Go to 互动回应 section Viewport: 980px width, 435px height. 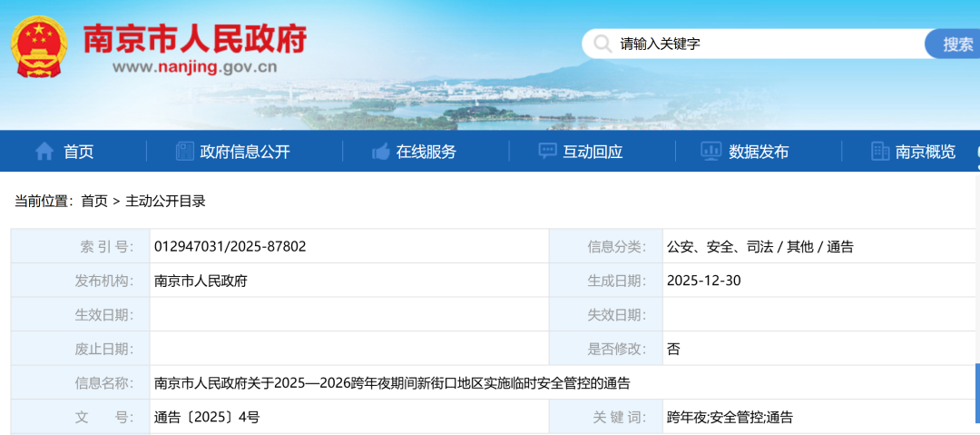(x=593, y=152)
